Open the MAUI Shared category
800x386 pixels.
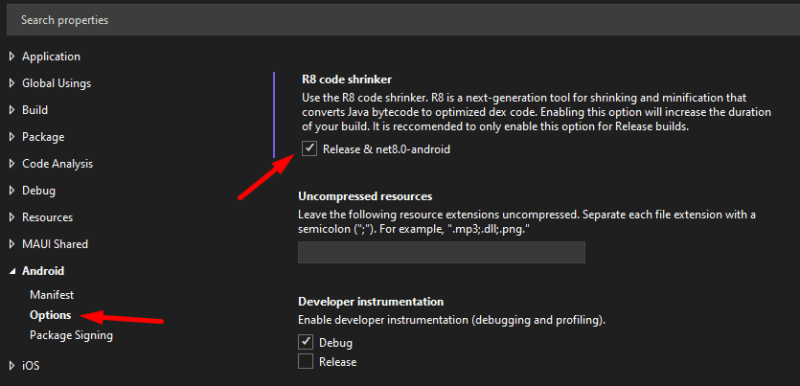coord(55,244)
